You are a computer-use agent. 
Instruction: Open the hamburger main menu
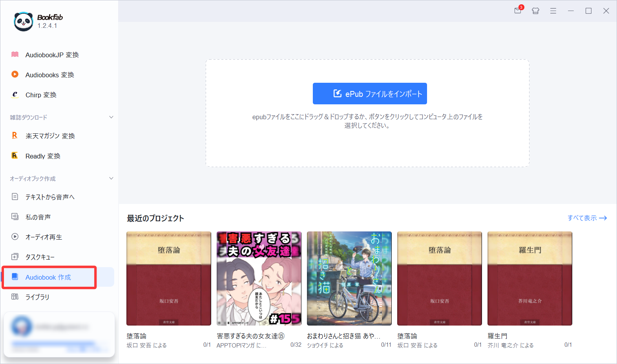(553, 11)
